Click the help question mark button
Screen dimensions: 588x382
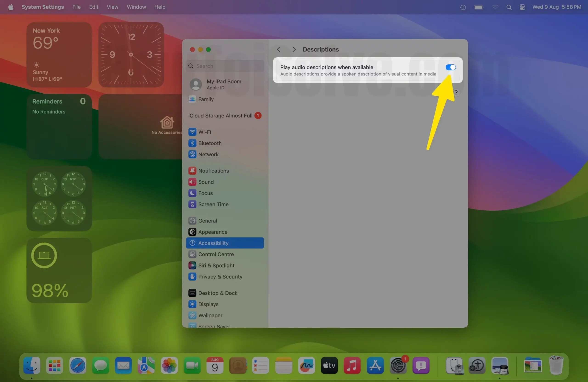pyautogui.click(x=456, y=92)
